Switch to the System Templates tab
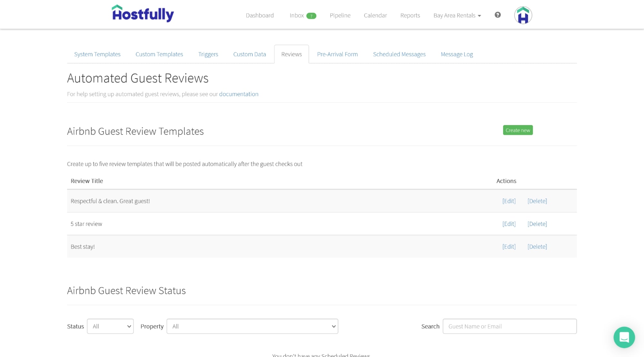Viewport: 644px width, 357px height. (97, 54)
